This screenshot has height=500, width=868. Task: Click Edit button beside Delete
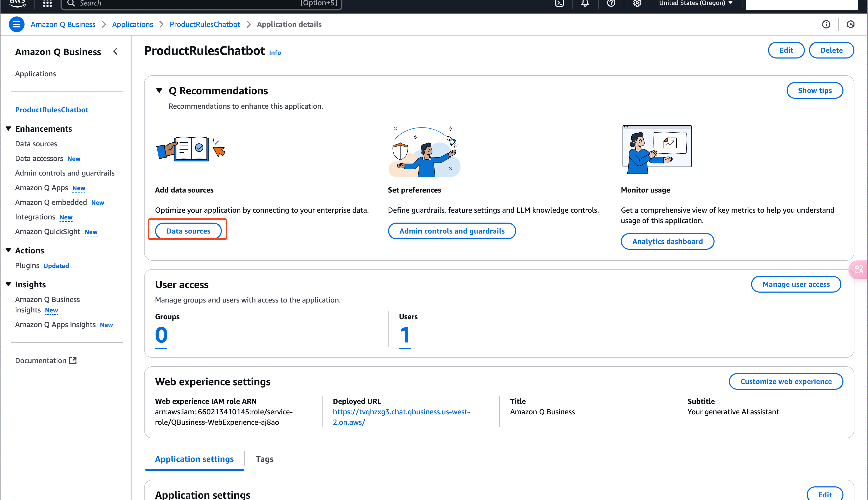[786, 50]
